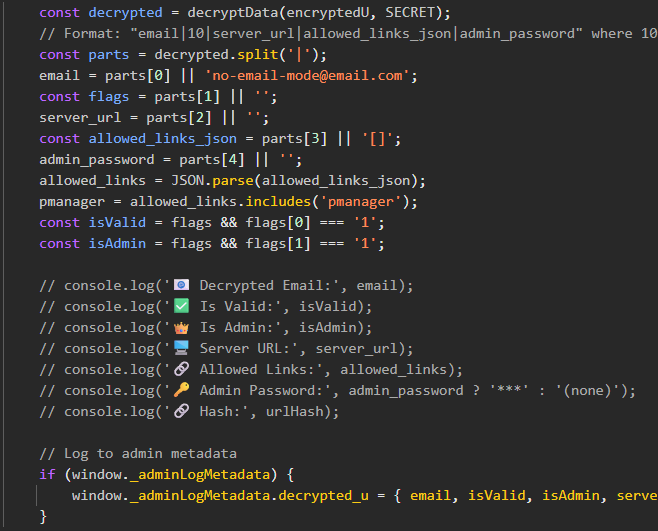Click the 'JSON.parse' call
Screen dimensions: 658x531
point(212,180)
